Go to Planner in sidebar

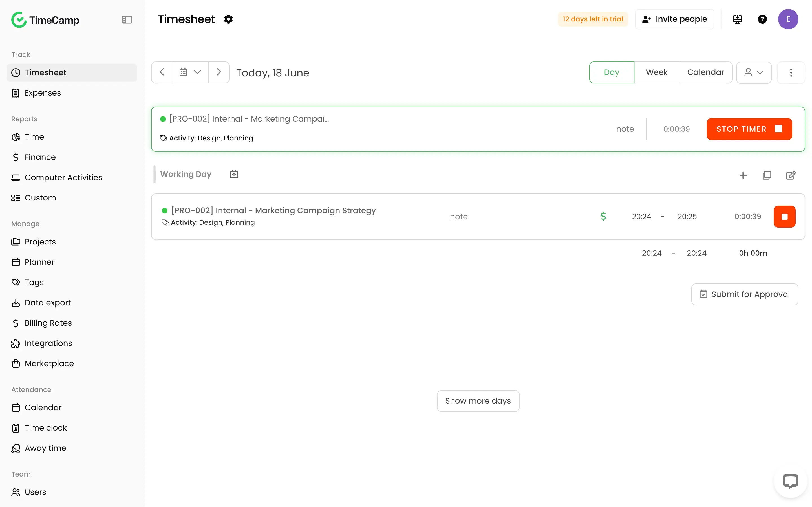(72, 262)
